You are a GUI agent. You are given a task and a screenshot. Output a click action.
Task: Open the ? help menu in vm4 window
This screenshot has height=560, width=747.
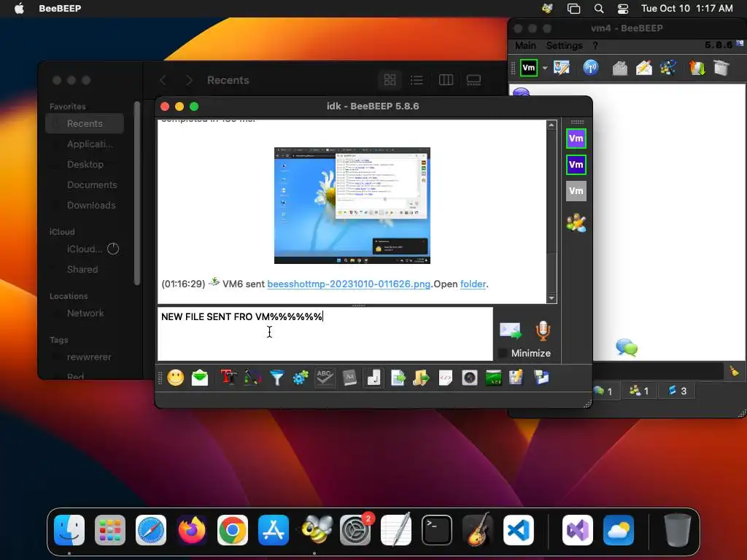pyautogui.click(x=595, y=46)
